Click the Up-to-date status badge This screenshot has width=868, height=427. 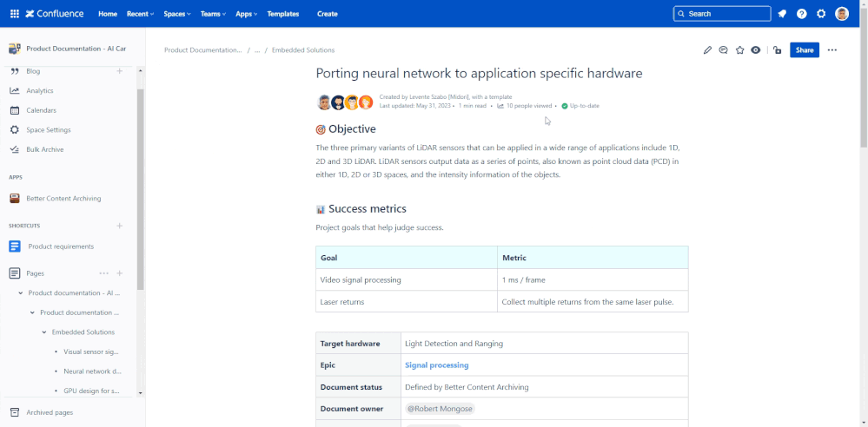[x=580, y=106]
